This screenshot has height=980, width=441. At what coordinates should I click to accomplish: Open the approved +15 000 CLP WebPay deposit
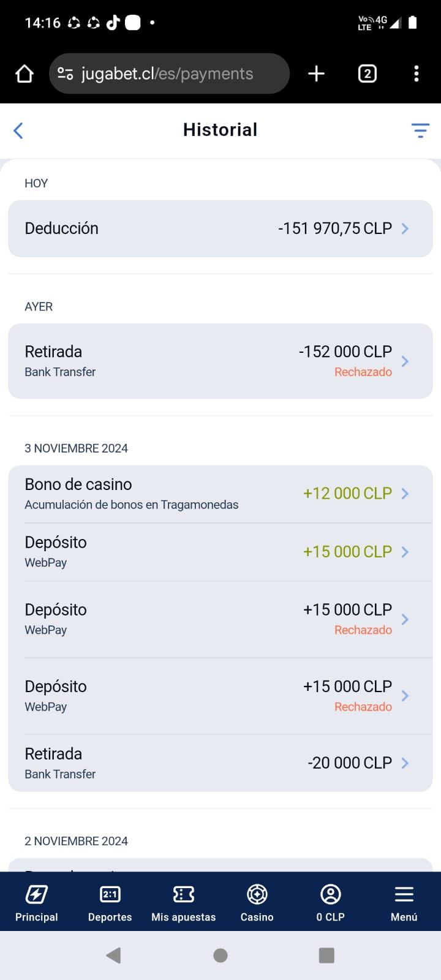click(221, 552)
